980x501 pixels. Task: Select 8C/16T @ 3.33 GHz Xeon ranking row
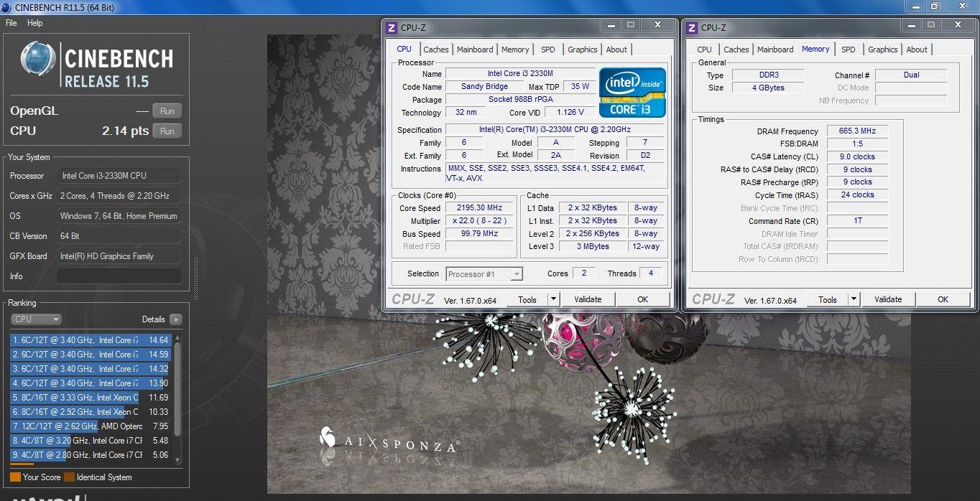coord(90,398)
